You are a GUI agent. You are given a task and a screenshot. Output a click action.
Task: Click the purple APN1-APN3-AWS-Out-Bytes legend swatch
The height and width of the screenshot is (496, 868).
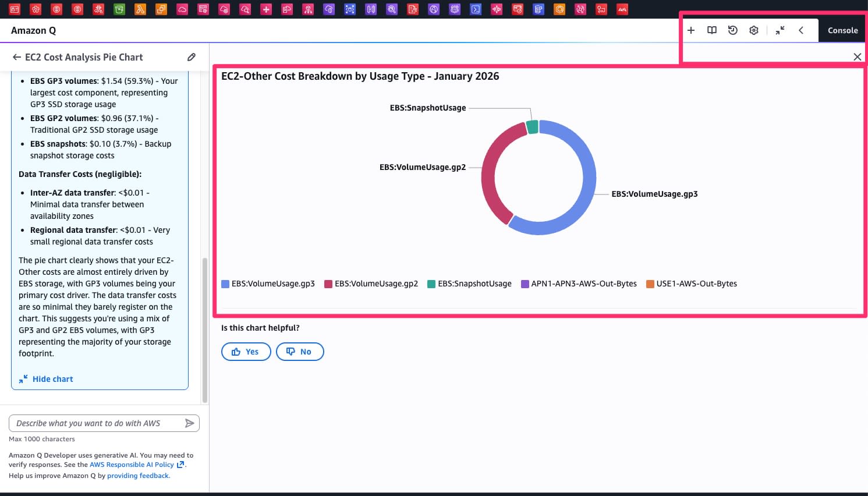(x=525, y=284)
